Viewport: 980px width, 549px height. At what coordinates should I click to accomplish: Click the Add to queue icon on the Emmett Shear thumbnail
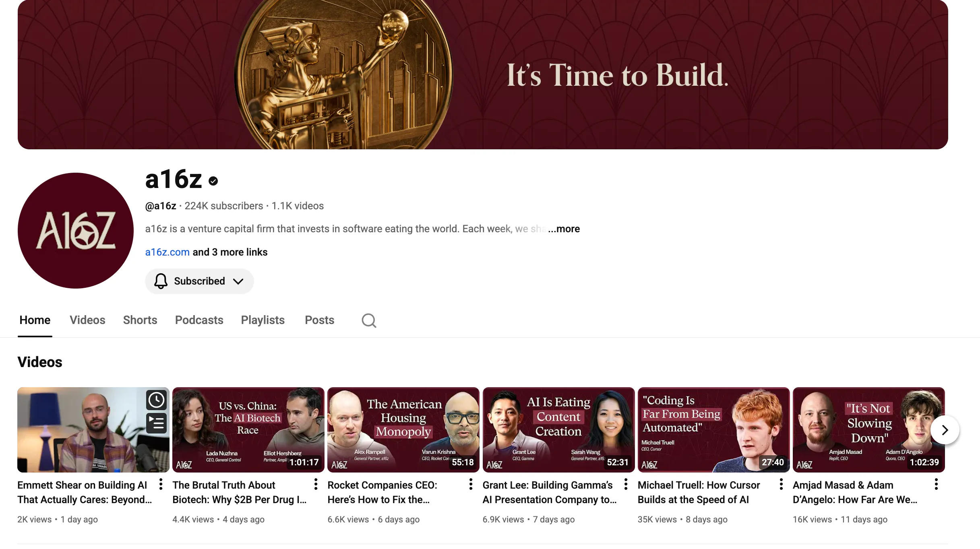point(156,423)
